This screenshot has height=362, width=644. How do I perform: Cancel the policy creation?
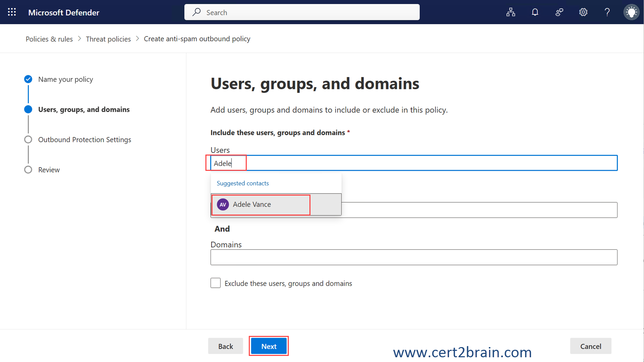coord(590,346)
